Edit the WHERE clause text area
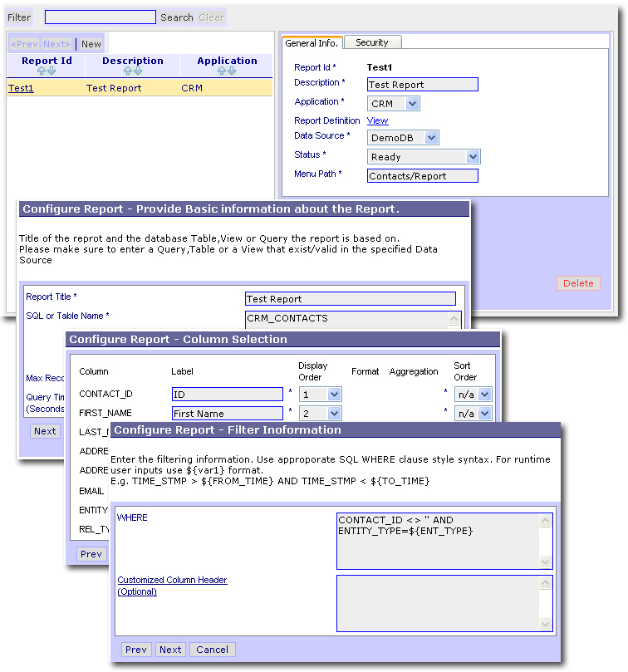The width and height of the screenshot is (628, 672). coord(444,542)
